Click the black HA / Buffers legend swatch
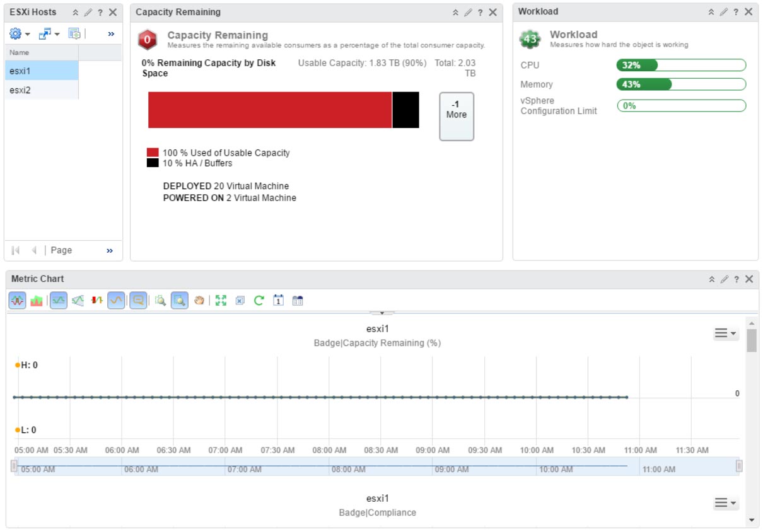The width and height of the screenshot is (763, 532). coord(153,163)
